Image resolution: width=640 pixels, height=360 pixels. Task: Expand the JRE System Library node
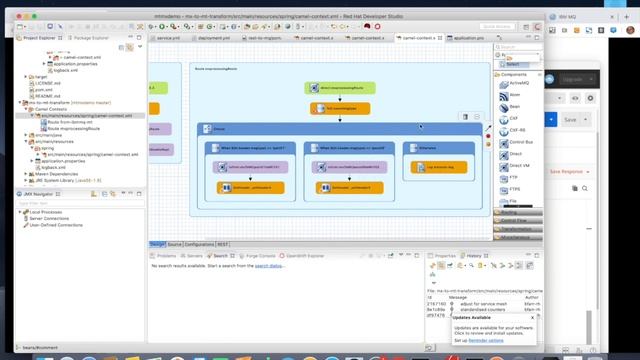pos(26,180)
